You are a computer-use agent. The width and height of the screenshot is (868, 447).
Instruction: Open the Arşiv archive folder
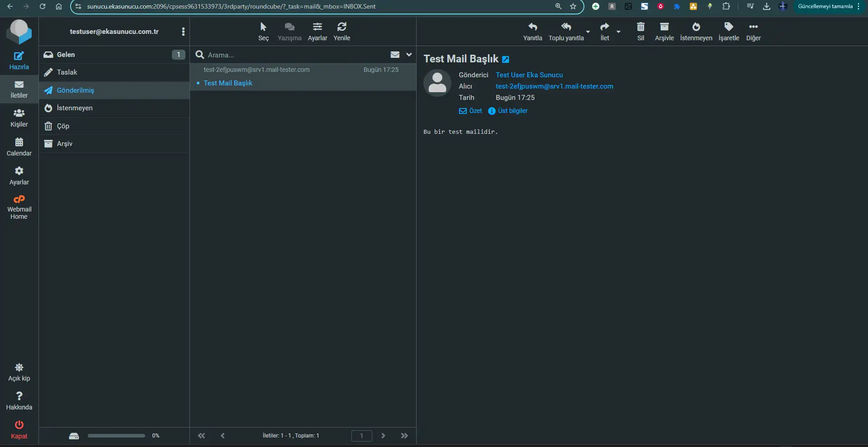(114, 144)
